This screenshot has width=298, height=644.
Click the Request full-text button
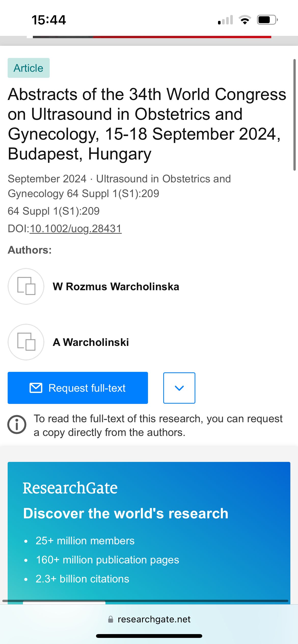point(78,388)
